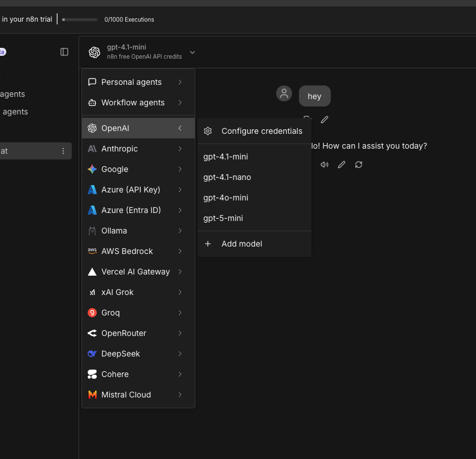Click the Google provider icon
The height and width of the screenshot is (459, 476).
[x=92, y=169]
